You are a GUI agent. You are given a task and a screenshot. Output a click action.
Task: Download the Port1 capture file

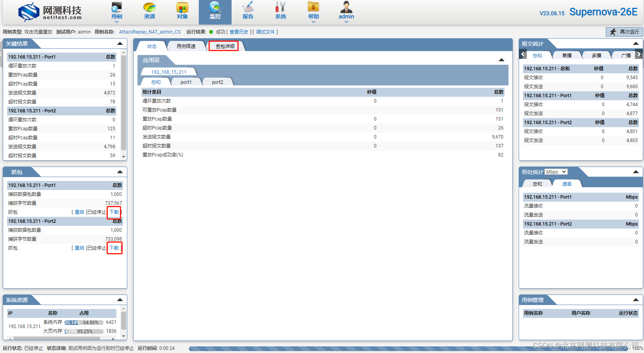(114, 212)
